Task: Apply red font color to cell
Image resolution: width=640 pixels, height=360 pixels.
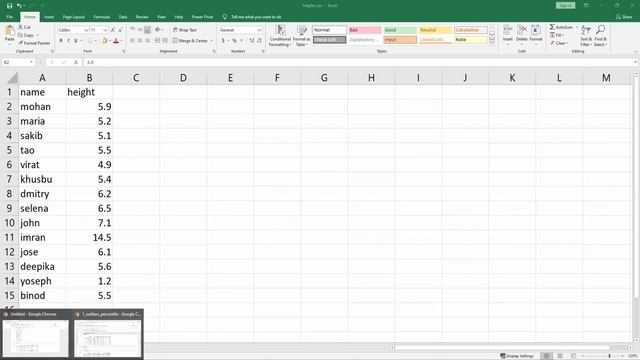Action: coord(116,41)
